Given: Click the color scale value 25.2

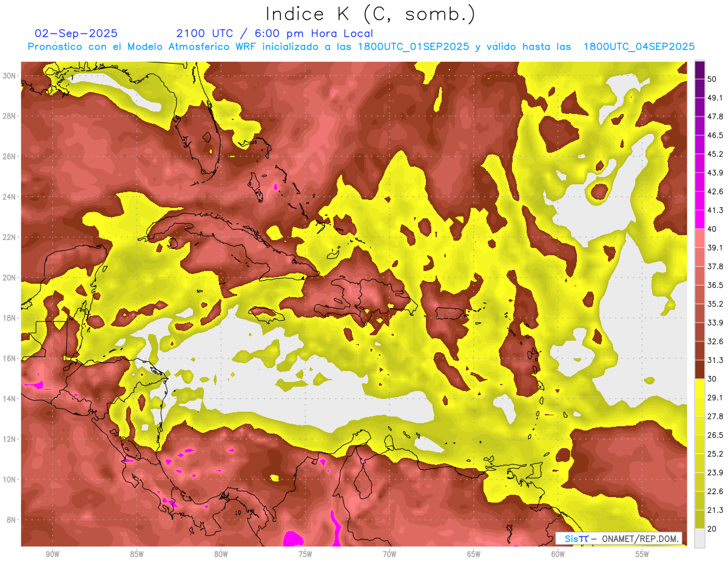Looking at the screenshot, I should pyautogui.click(x=715, y=453).
